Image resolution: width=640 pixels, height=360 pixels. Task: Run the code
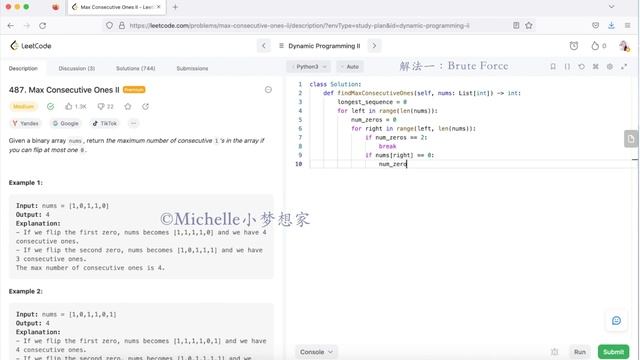click(580, 352)
